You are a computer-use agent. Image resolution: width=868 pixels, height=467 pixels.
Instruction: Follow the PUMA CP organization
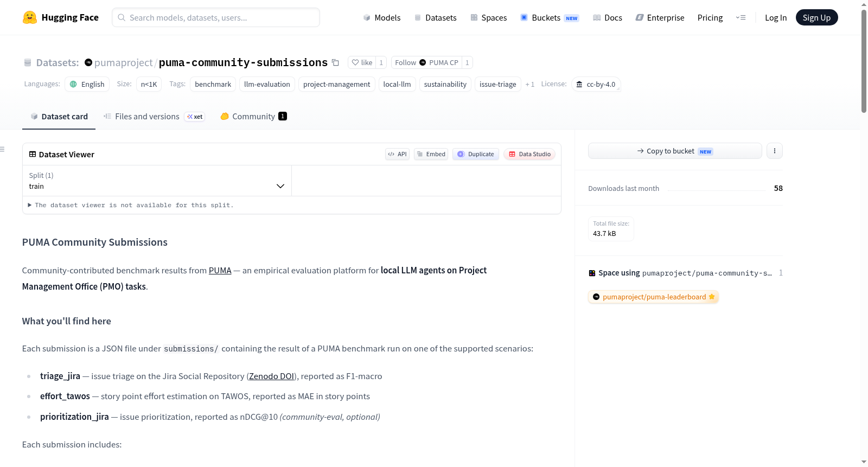coord(426,62)
